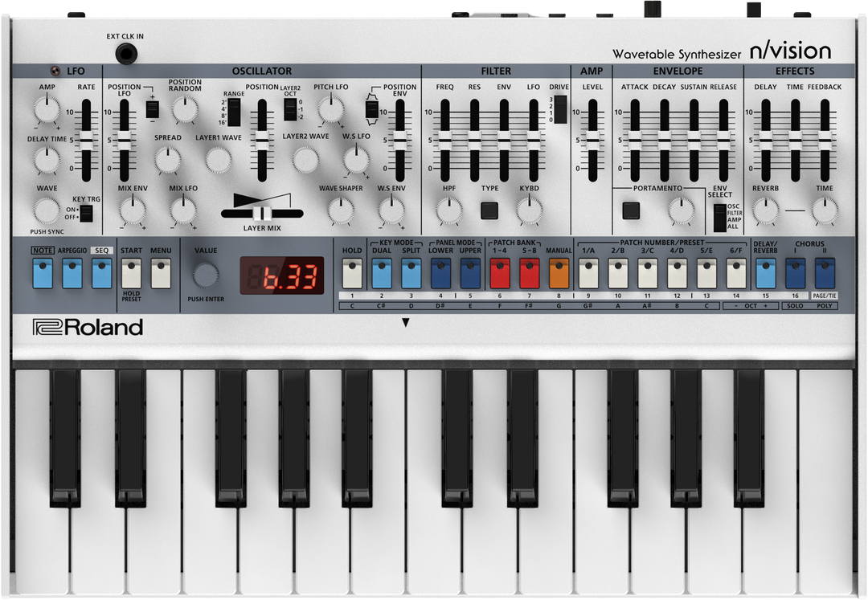
Task: Click the LFO AMP knob
Action: (x=47, y=108)
